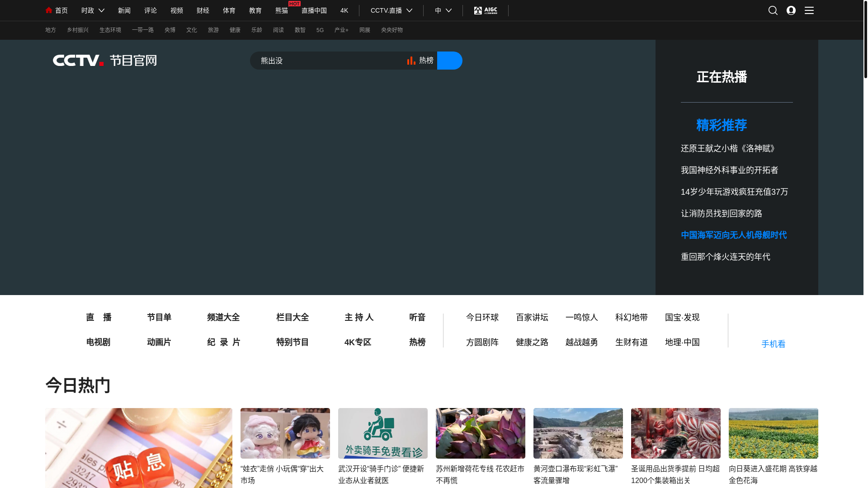The height and width of the screenshot is (488, 868).
Task: Open the hamburger menu icon
Action: click(x=809, y=10)
